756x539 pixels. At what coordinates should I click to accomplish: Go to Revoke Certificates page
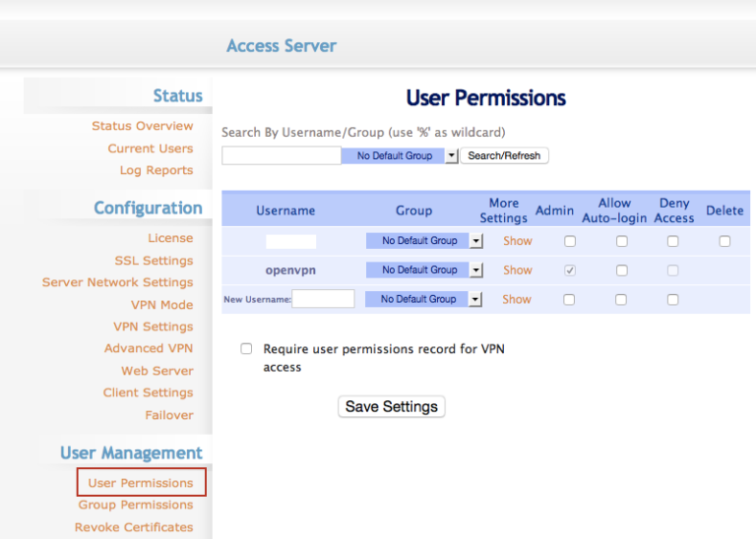[134, 527]
